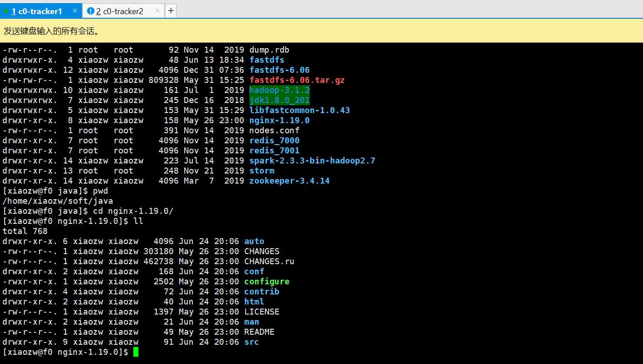Click the green terminal cursor block
The height and width of the screenshot is (364, 643).
point(136,352)
